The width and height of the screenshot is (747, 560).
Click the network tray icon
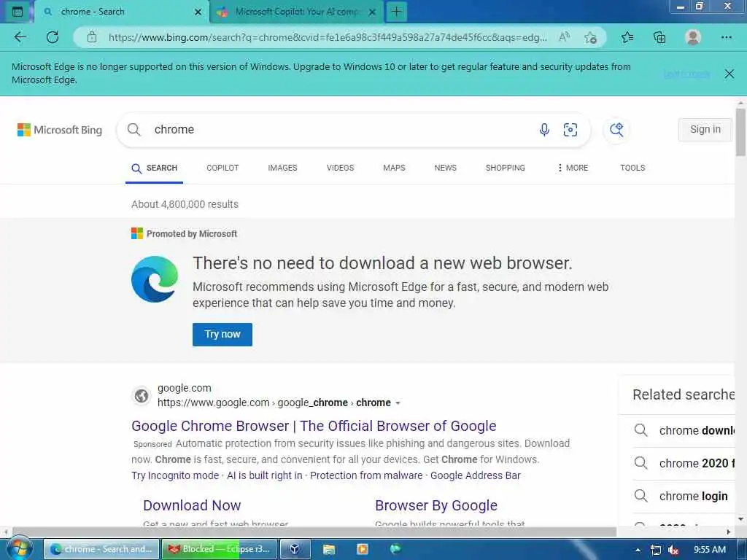[656, 550]
